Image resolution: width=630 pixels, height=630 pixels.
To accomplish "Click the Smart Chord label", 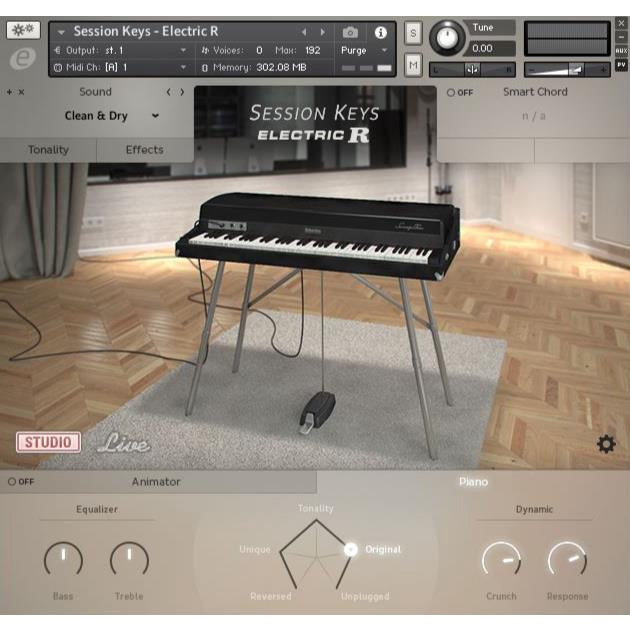I will pyautogui.click(x=535, y=92).
